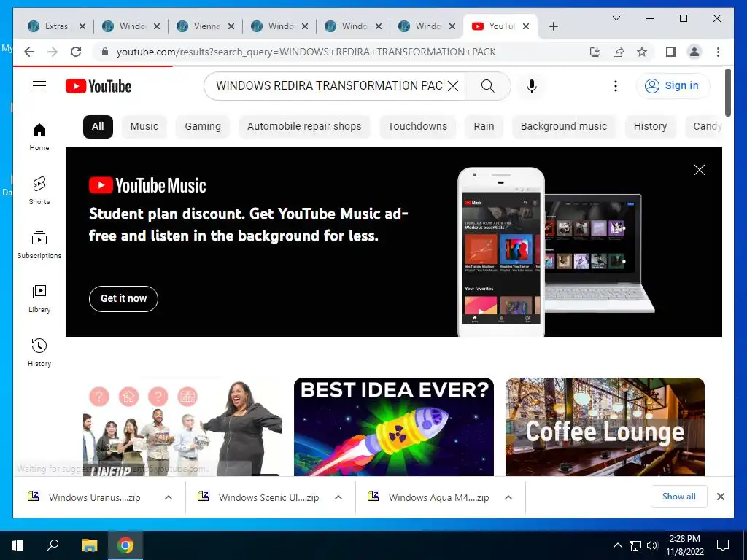
Task: View the site security lock icon
Action: click(x=105, y=52)
